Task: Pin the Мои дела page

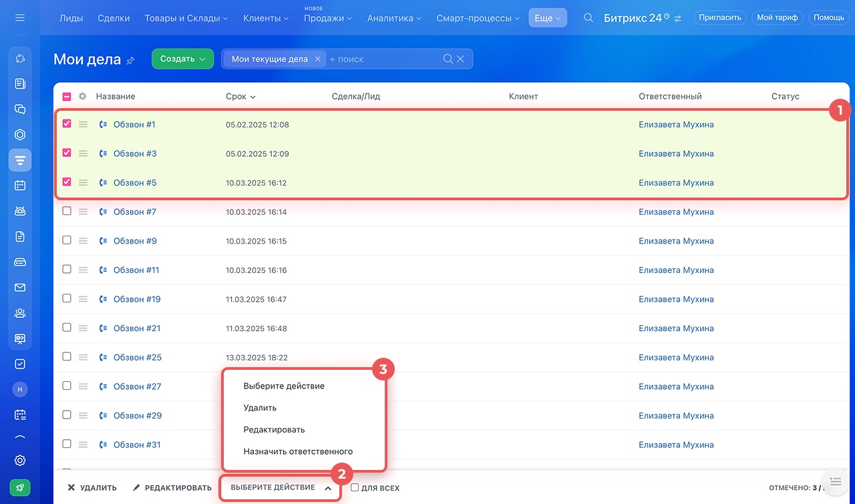Action: [130, 60]
